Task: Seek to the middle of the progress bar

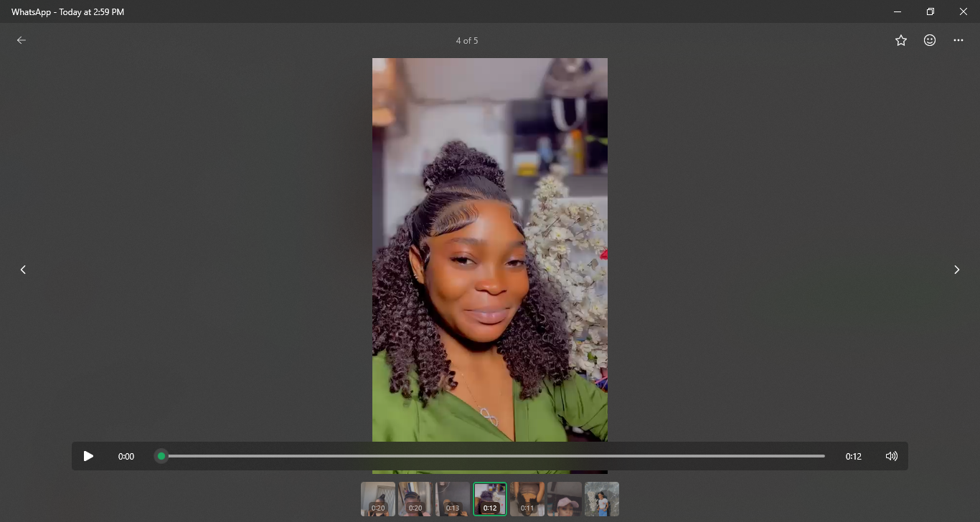Action: click(x=493, y=456)
